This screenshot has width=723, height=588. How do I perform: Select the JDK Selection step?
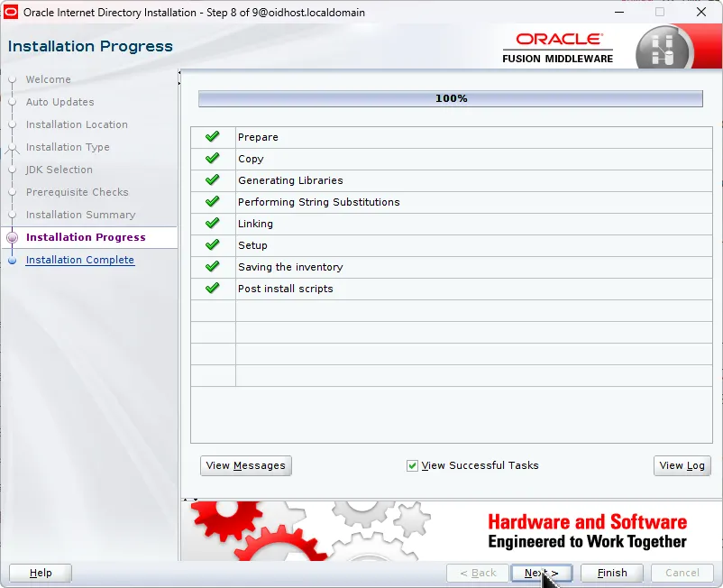(59, 170)
